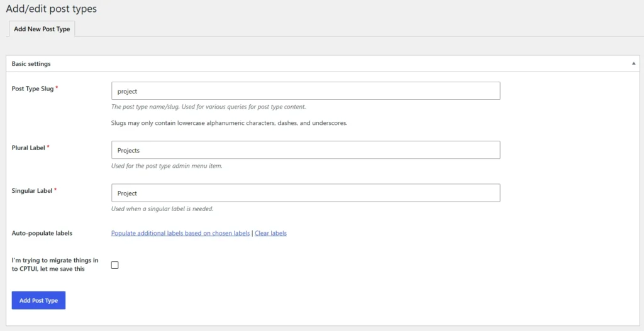
Task: Click Populate additional labels based on chosen labels
Action: click(180, 233)
